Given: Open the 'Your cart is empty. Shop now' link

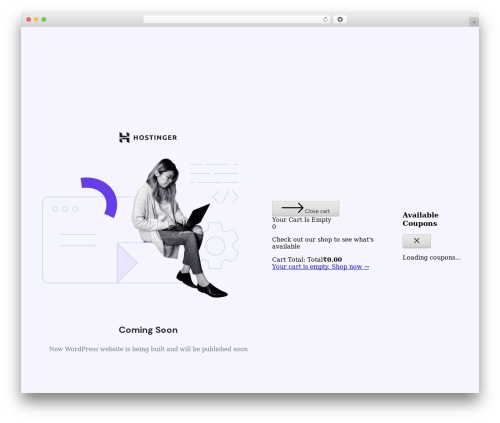Looking at the screenshot, I should [320, 267].
